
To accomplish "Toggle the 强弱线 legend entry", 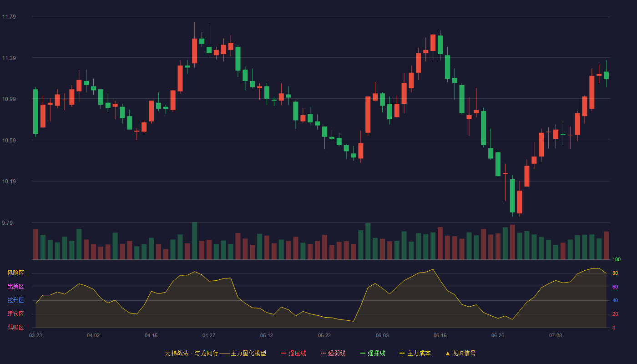I will 333,353.
